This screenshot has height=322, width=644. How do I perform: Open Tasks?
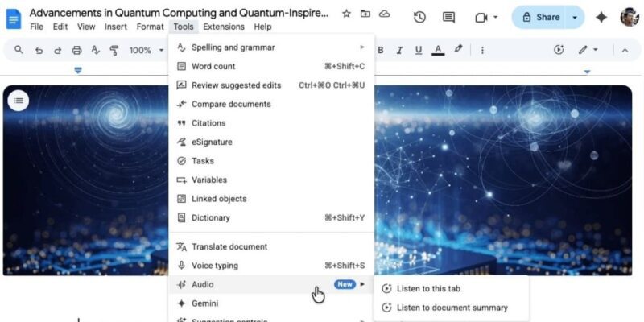pos(271,161)
